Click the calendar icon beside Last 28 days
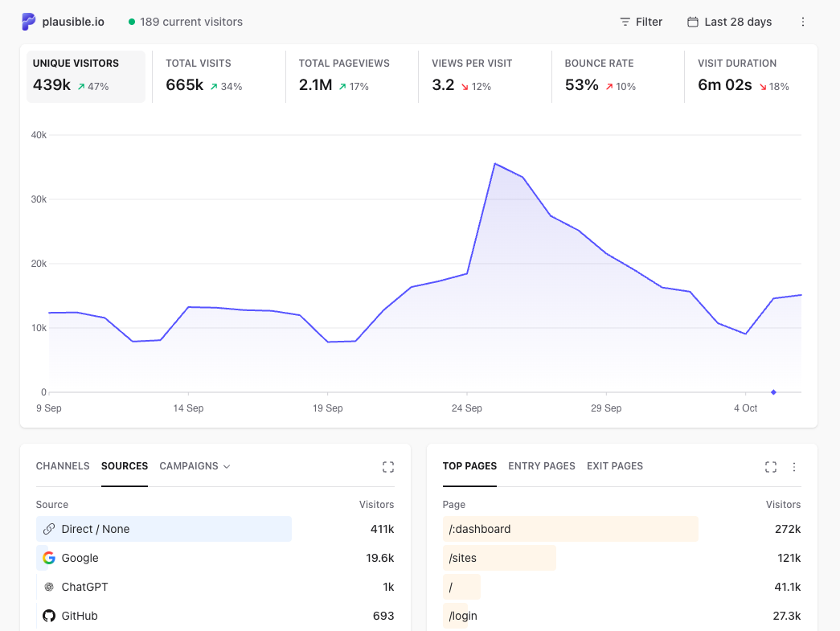 (693, 22)
